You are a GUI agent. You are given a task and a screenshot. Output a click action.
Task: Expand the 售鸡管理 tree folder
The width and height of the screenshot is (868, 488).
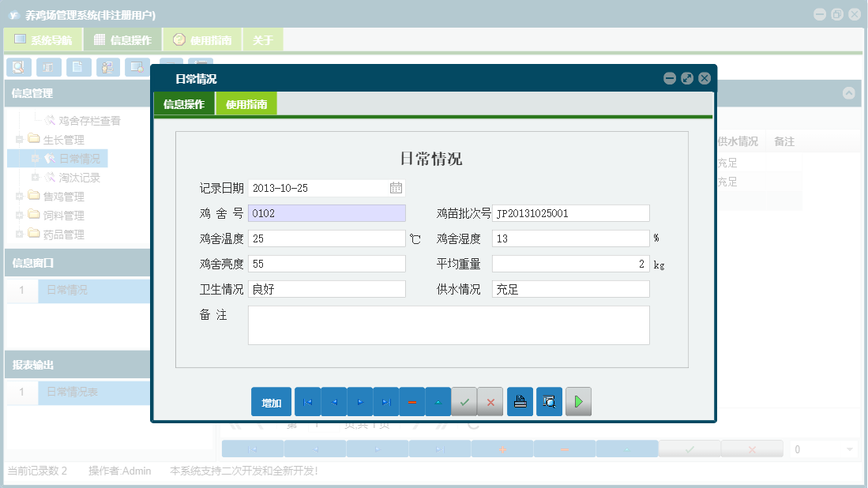tap(20, 197)
